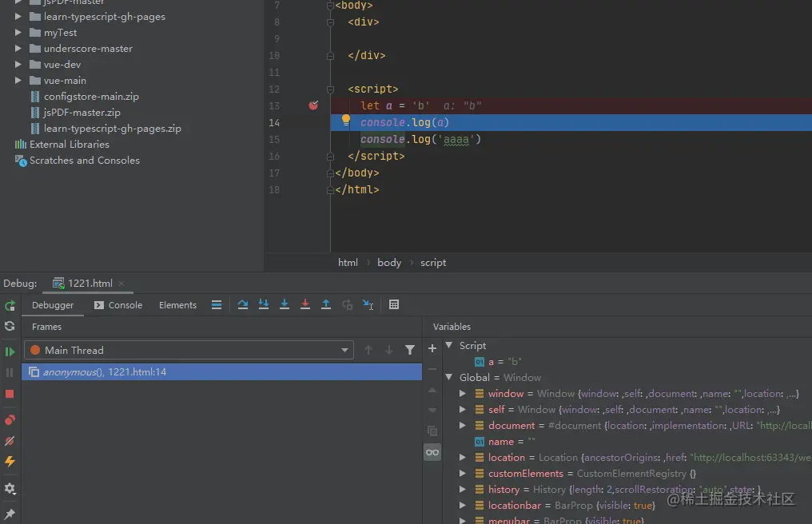Viewport: 812px width, 524px height.
Task: Expand the underscore-master folder
Action: click(x=18, y=49)
